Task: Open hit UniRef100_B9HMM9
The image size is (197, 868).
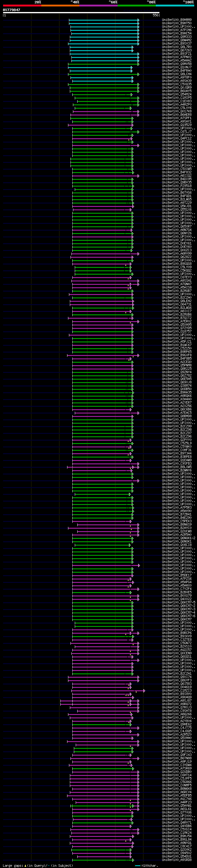Action: pos(177,20)
